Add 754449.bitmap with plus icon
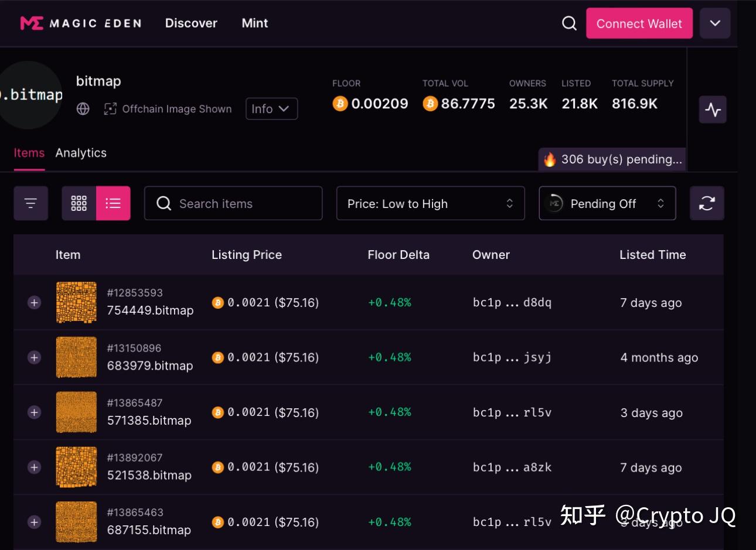This screenshot has height=550, width=756. coord(35,302)
